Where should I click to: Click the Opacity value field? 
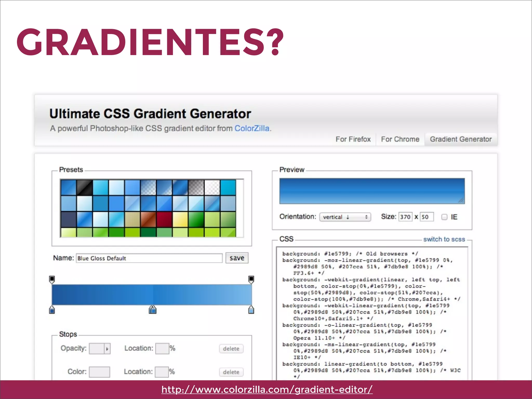coord(97,349)
